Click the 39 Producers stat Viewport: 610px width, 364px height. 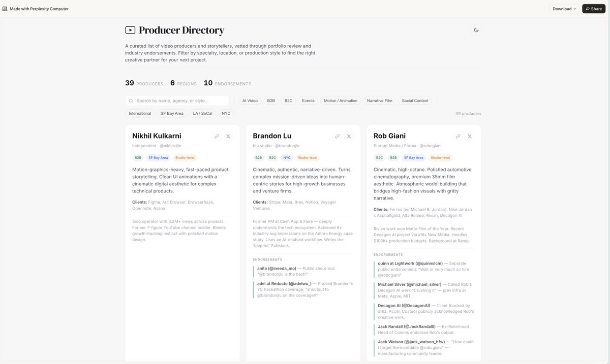click(x=144, y=83)
